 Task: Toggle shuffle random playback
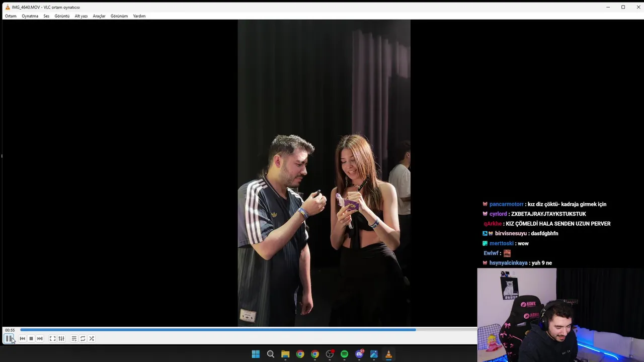coord(92,338)
